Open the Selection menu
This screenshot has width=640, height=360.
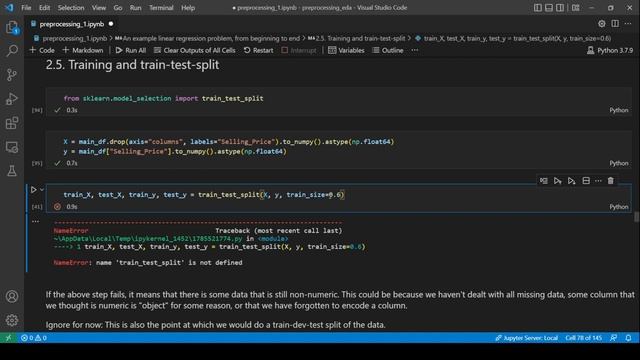tap(71, 8)
